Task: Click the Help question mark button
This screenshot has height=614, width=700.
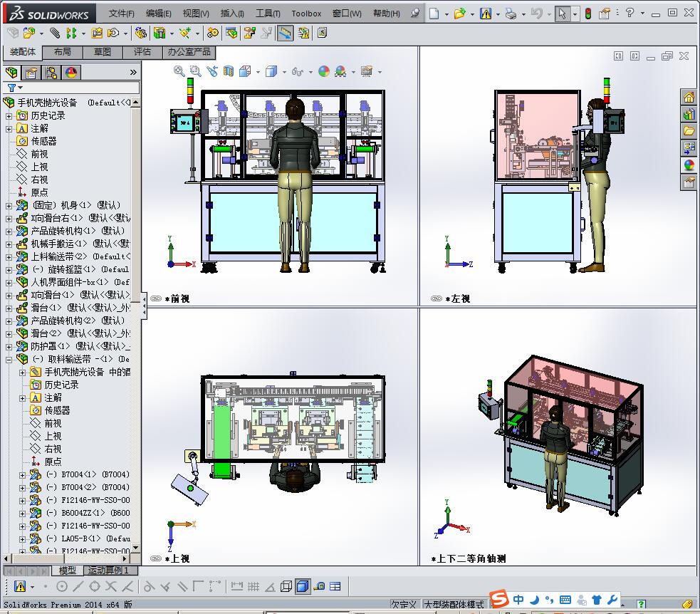Action: click(630, 13)
